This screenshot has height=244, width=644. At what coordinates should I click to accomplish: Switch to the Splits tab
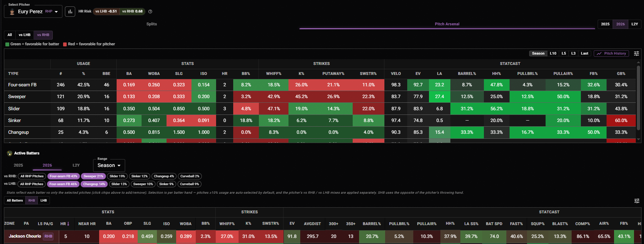pos(152,24)
